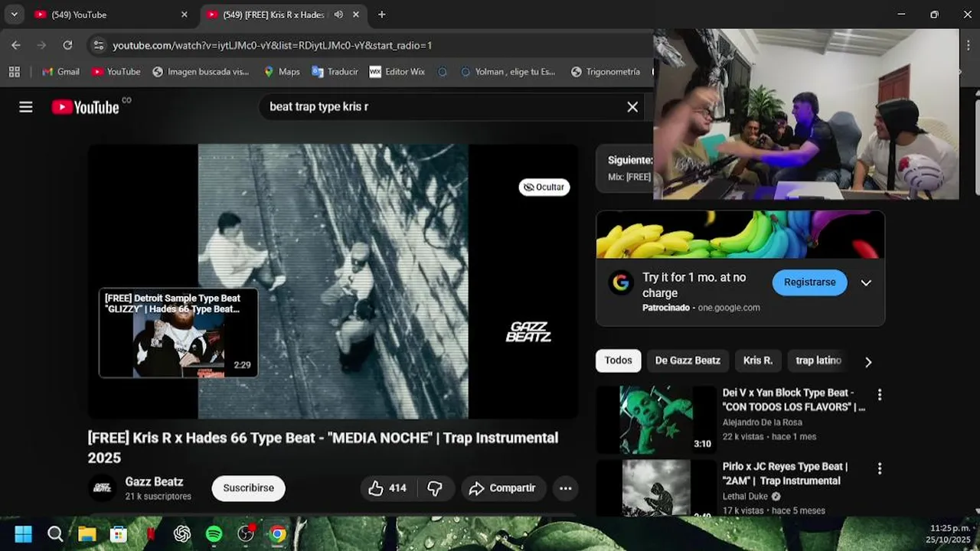The image size is (980, 551).
Task: Open a new browser tab
Action: [x=381, y=15]
